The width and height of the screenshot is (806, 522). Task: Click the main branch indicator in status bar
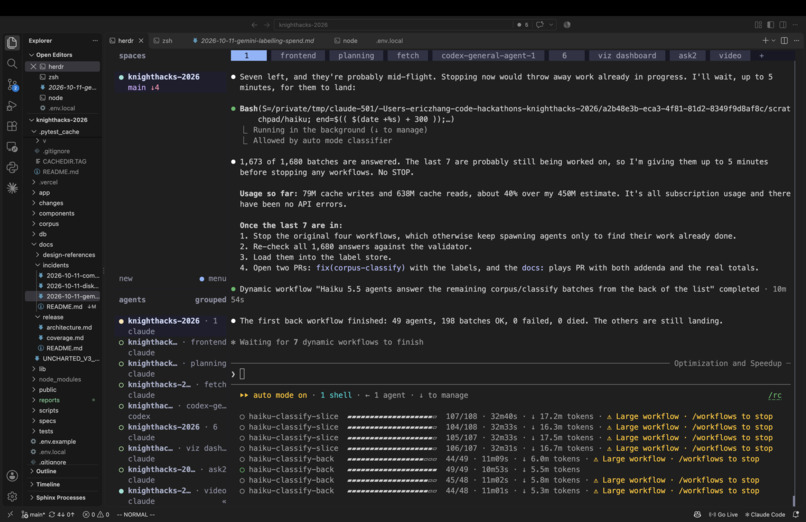coord(33,514)
